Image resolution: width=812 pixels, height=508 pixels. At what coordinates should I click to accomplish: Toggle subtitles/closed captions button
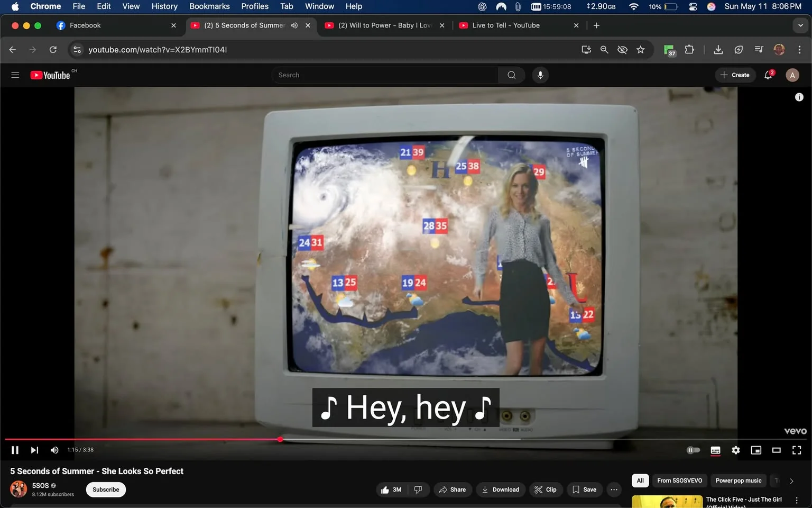715,450
